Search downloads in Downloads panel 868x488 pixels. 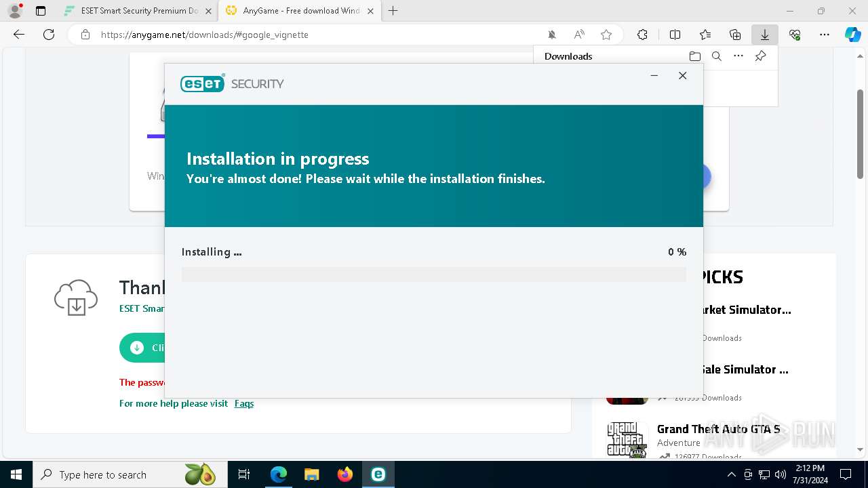coord(716,56)
